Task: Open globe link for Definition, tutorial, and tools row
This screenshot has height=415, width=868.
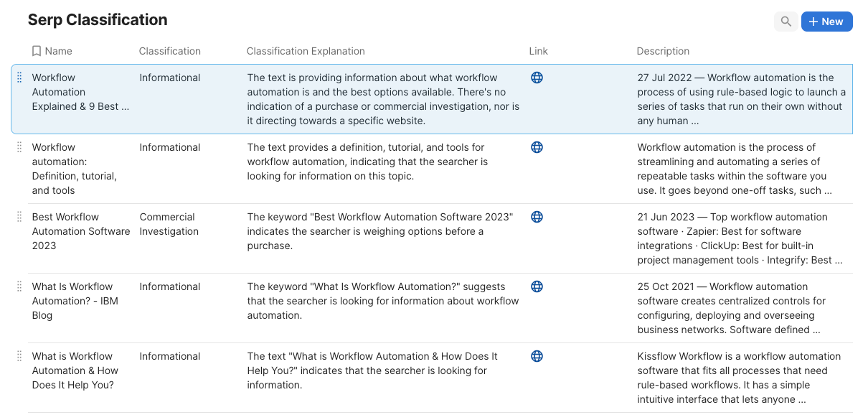Action: coord(537,147)
